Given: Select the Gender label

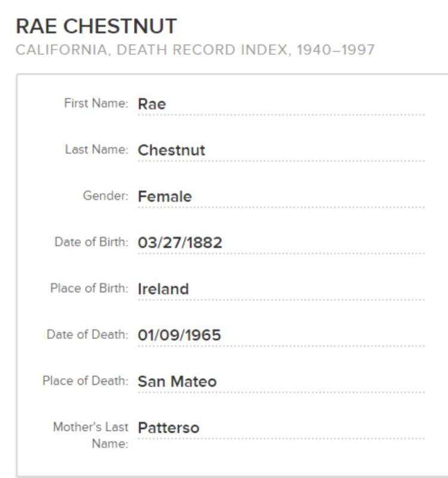Looking at the screenshot, I should pyautogui.click(x=106, y=195).
